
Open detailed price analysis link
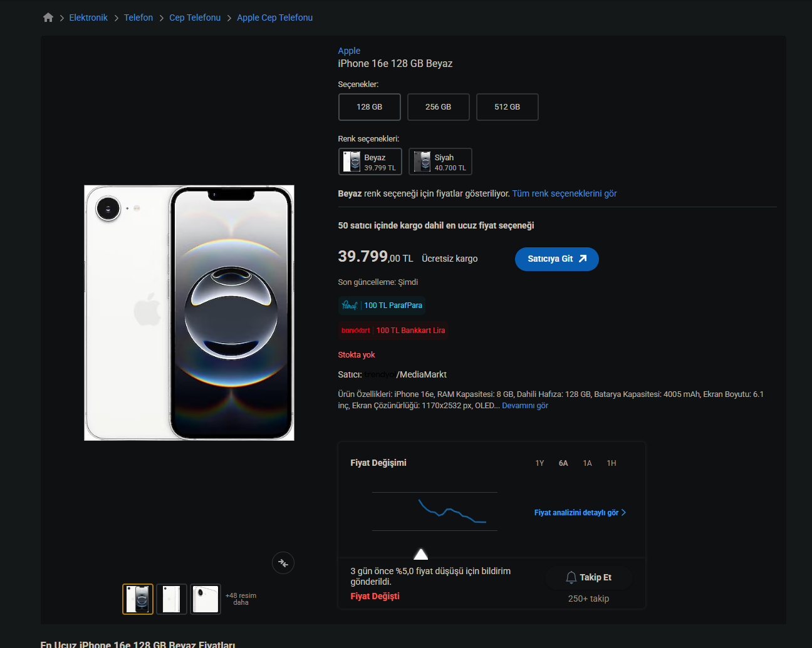(580, 513)
